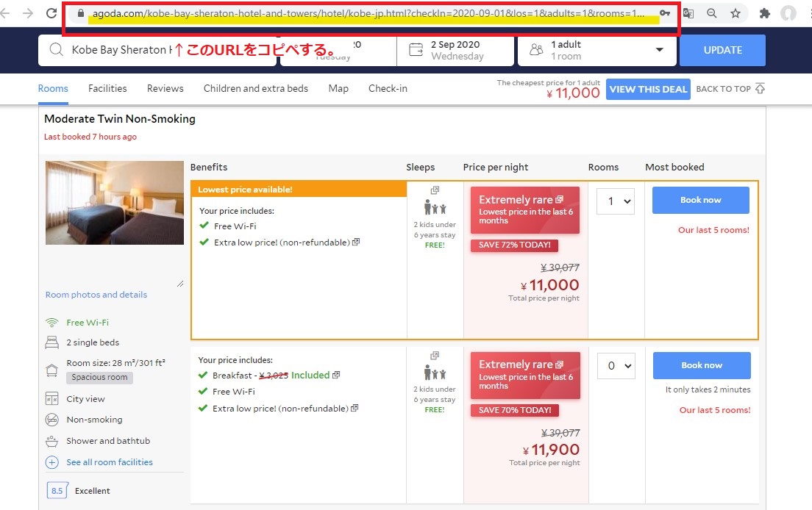The width and height of the screenshot is (812, 510).
Task: Open Rooms quantity dropdown showing 0
Action: (616, 365)
